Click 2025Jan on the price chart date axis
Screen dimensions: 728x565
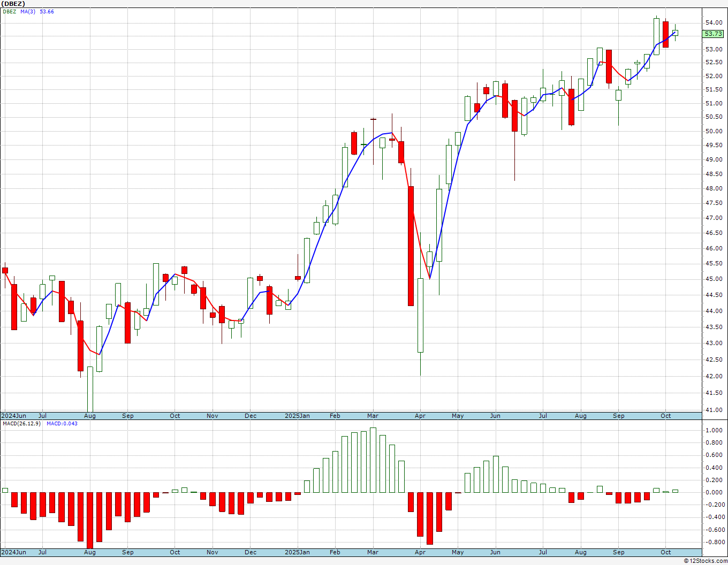297,416
